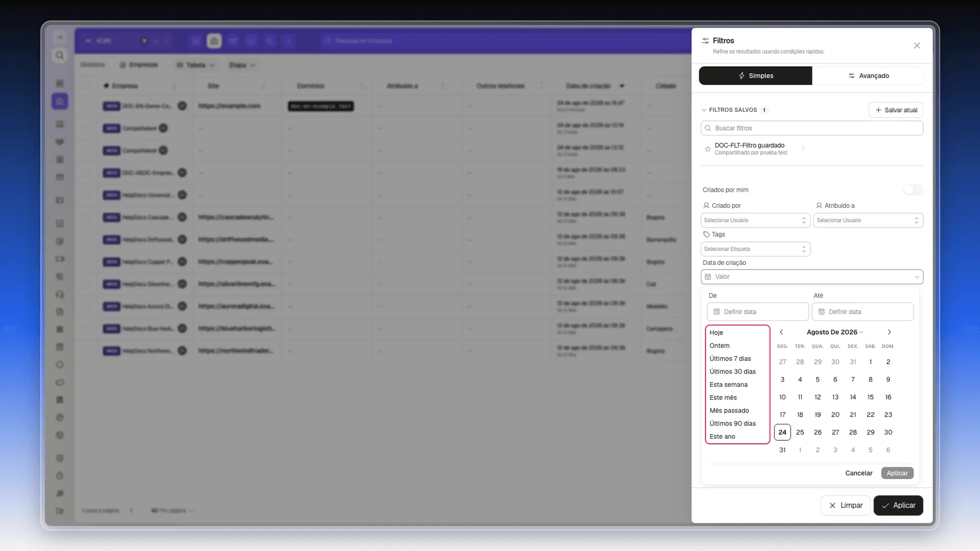
Task: Toggle the Criados por mim switch
Action: point(913,190)
